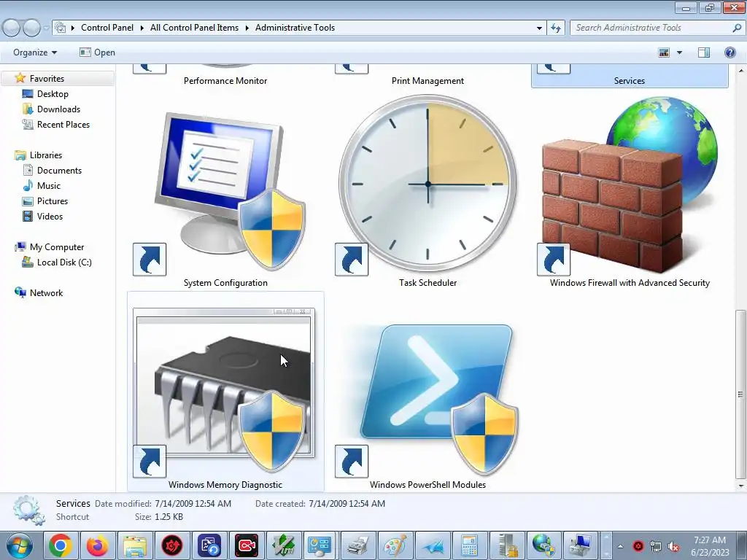
Task: Expand the address bar history dropdown
Action: coord(539,28)
